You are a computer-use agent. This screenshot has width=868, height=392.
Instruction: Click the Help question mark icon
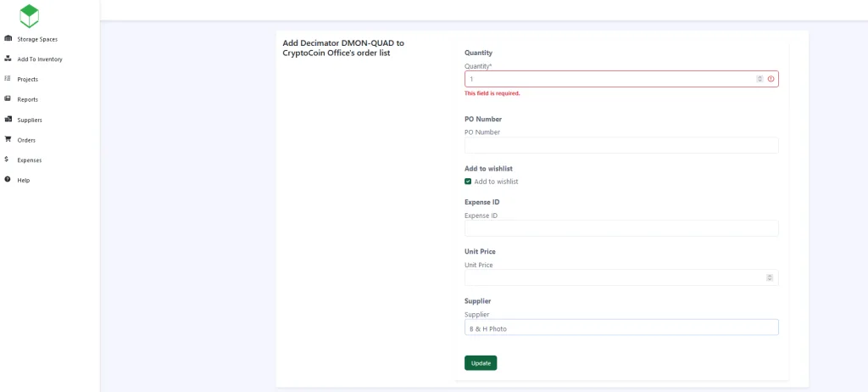pyautogui.click(x=8, y=180)
